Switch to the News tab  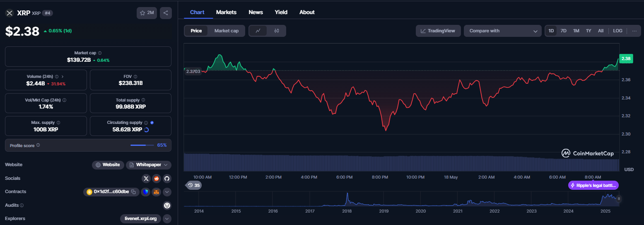(x=256, y=12)
